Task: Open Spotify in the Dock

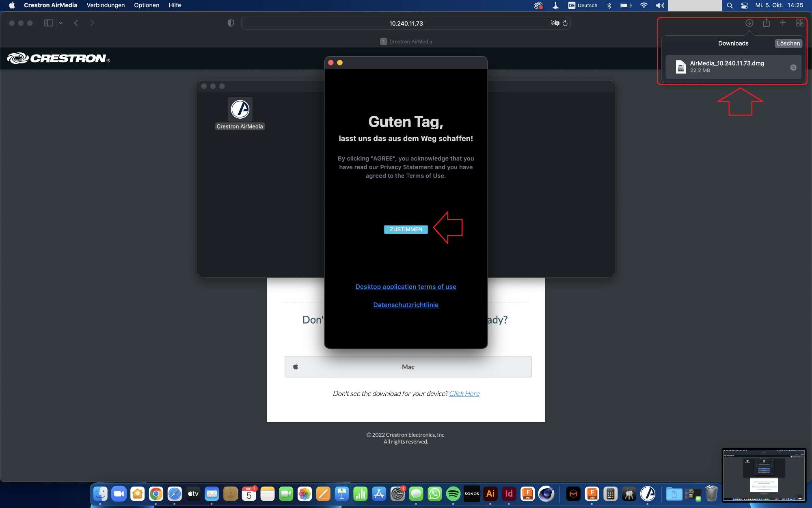Action: point(453,494)
